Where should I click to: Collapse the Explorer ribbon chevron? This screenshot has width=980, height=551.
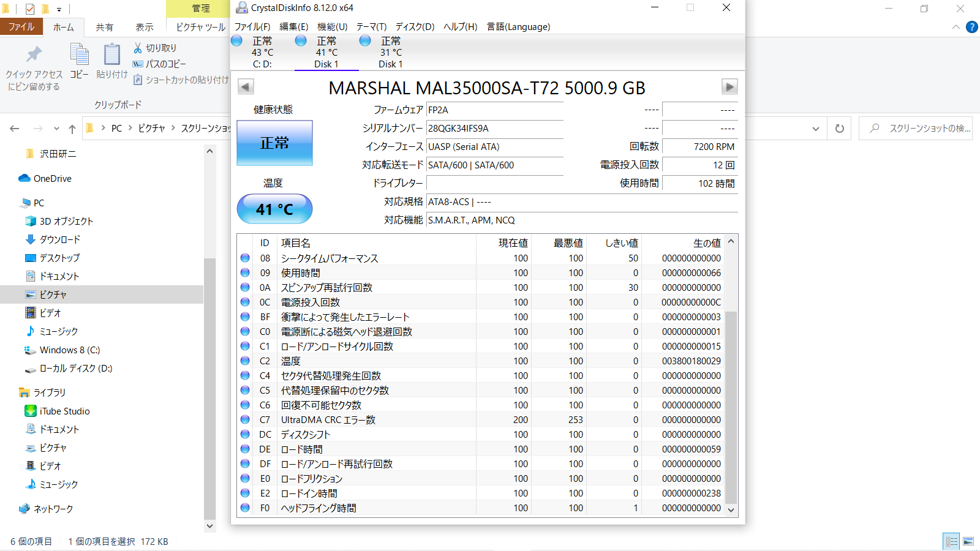(x=956, y=27)
